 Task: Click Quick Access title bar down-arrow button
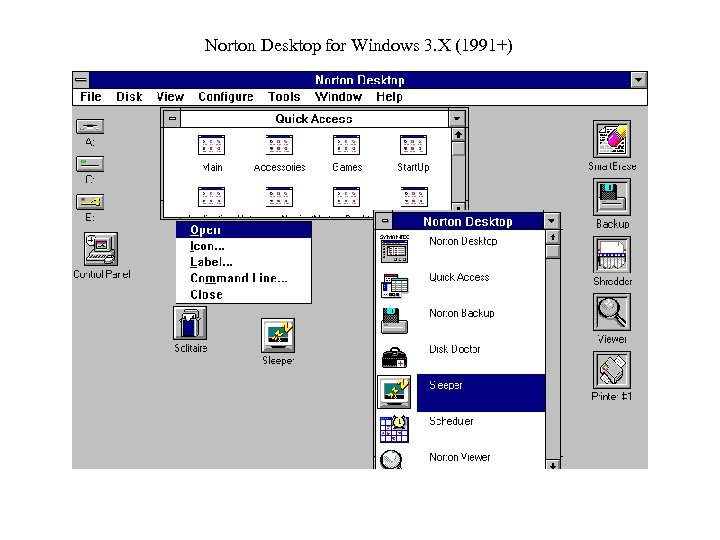[456, 118]
